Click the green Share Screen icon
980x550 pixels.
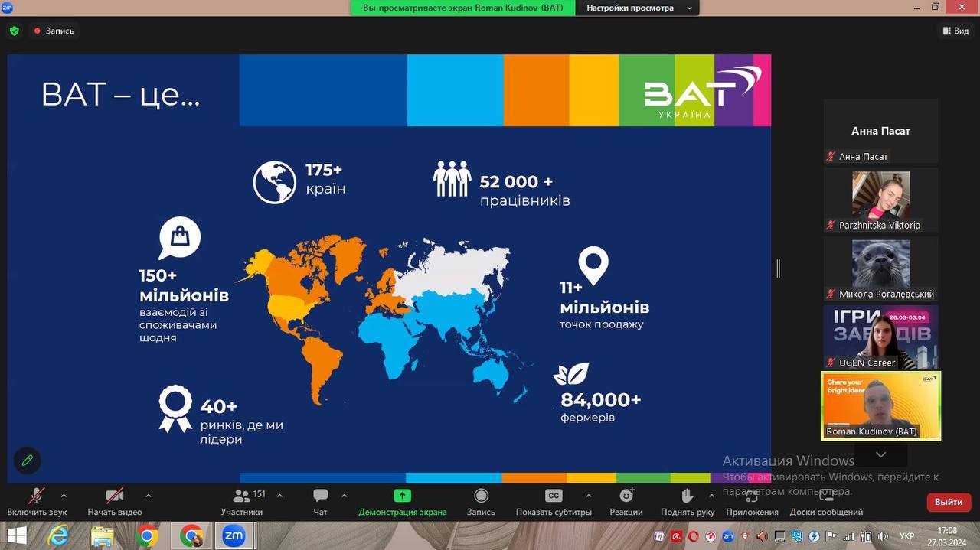coord(402,496)
